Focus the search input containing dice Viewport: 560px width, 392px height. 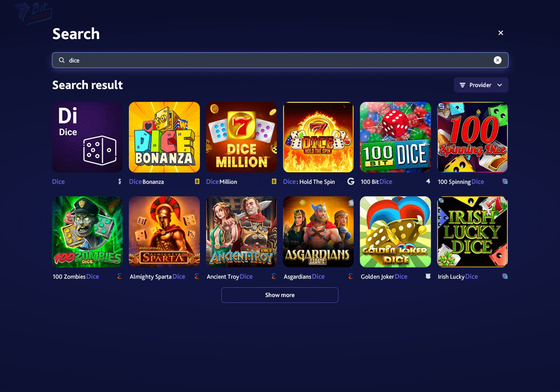click(x=280, y=60)
